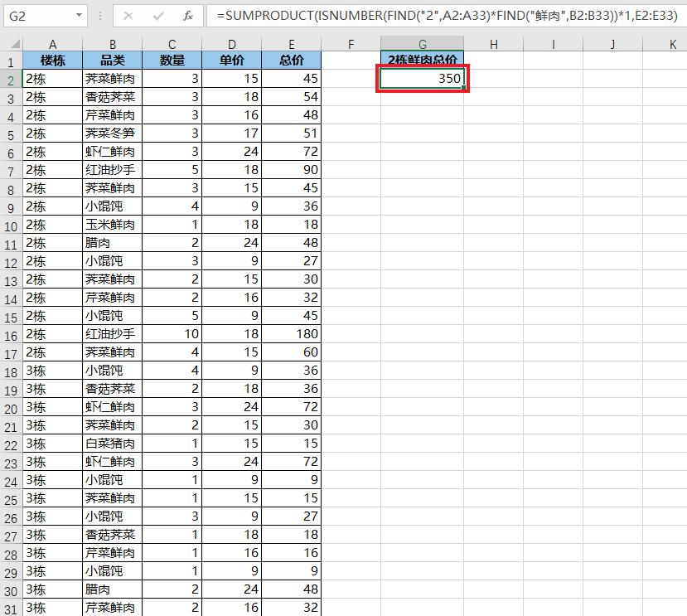Click 红油抄手 cell in row 7
Screen dimensions: 687x616
pyautogui.click(x=113, y=170)
